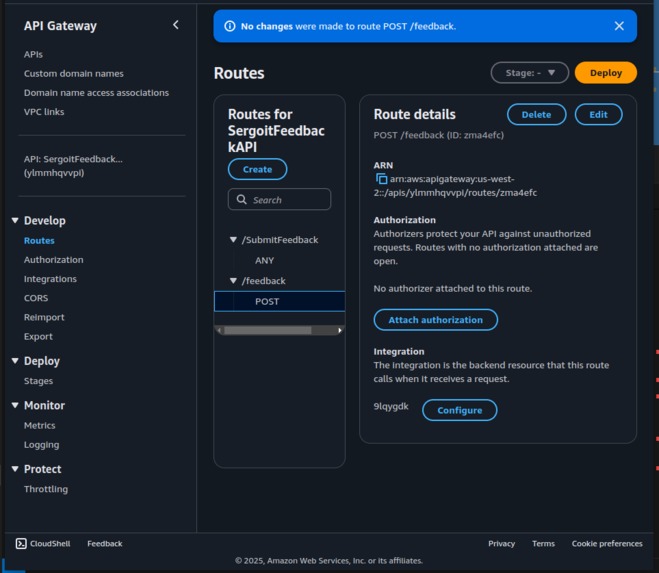Click the API: SergoitFeedback... sidebar entry
This screenshot has height=573, width=659.
73,166
